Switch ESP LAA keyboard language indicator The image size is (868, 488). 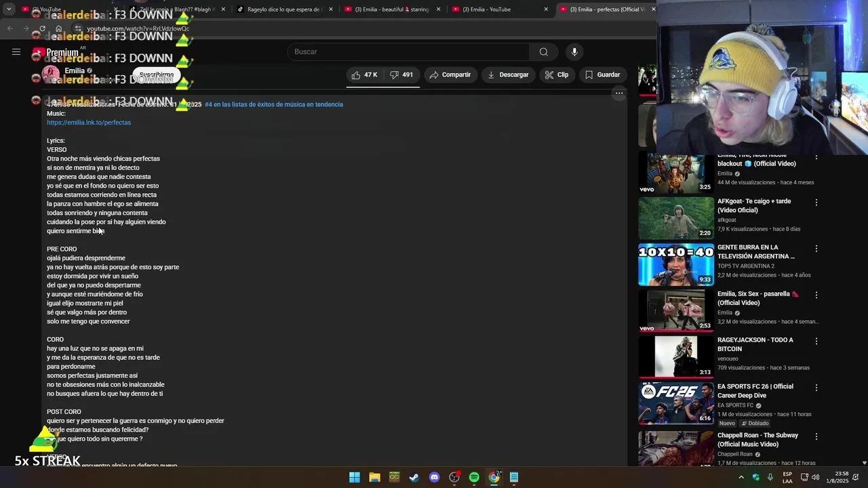tap(787, 477)
